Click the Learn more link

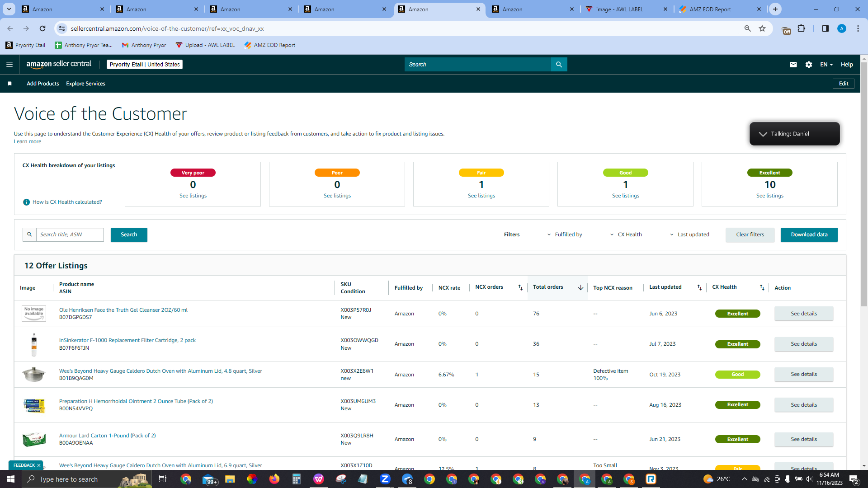coord(28,141)
